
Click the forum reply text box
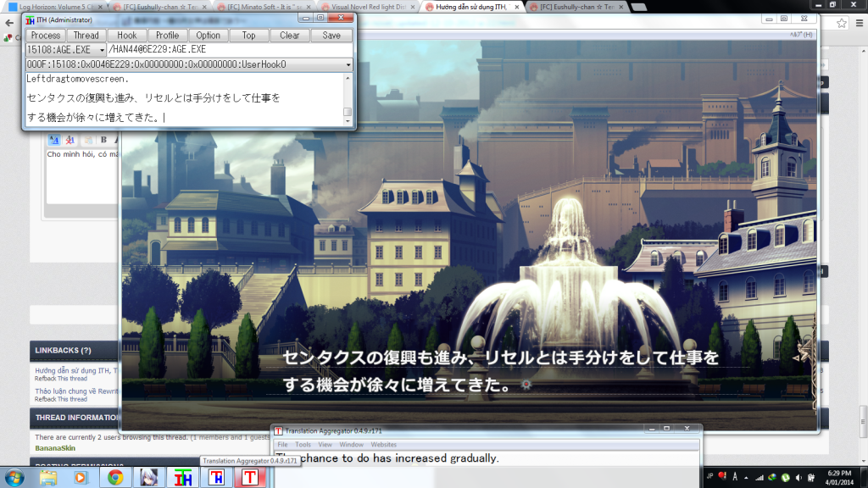82,176
